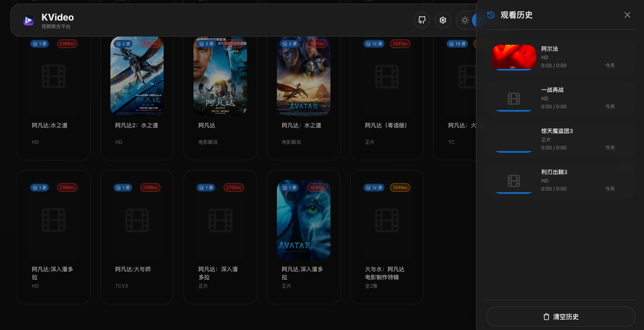This screenshot has width=644, height=330.
Task: Click TCV3 label under 阿凡达:火与烬
Action: pos(121,286)
